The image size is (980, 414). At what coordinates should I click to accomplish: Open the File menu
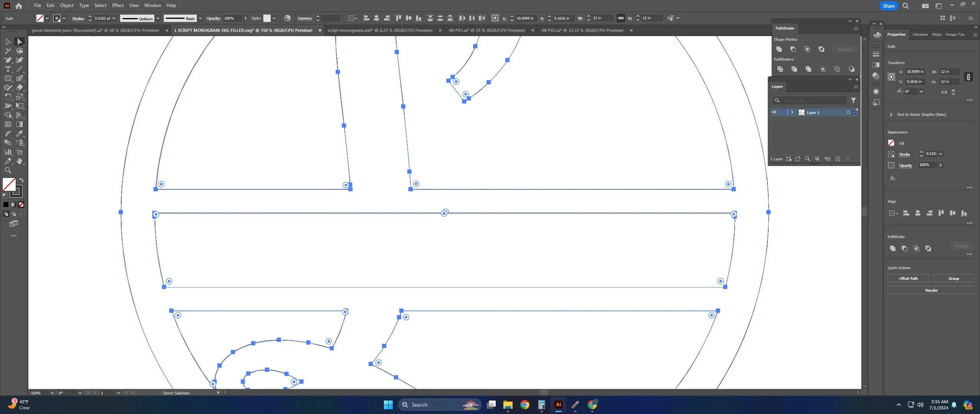(x=37, y=5)
